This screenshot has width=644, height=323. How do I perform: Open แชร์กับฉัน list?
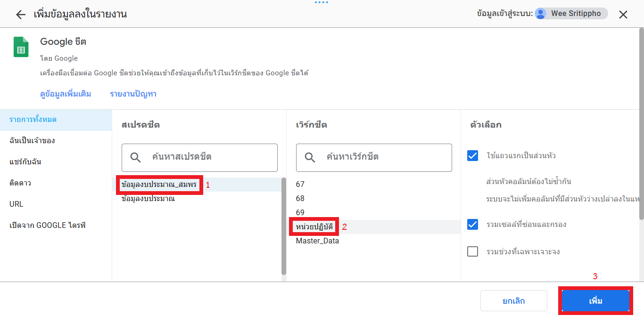click(25, 162)
